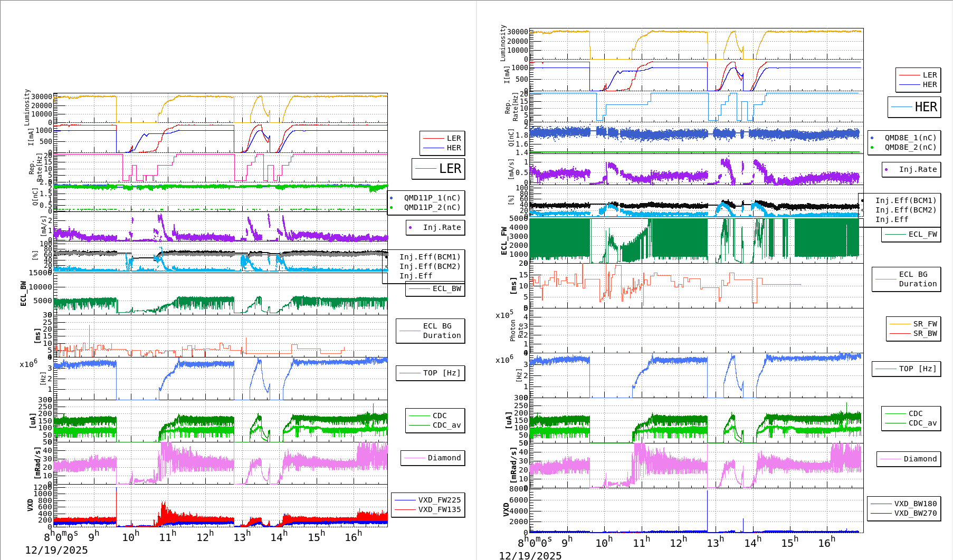This screenshot has width=953, height=560.
Task: Click the green marker beside QMD8E_2(nC)
Action: click(872, 147)
